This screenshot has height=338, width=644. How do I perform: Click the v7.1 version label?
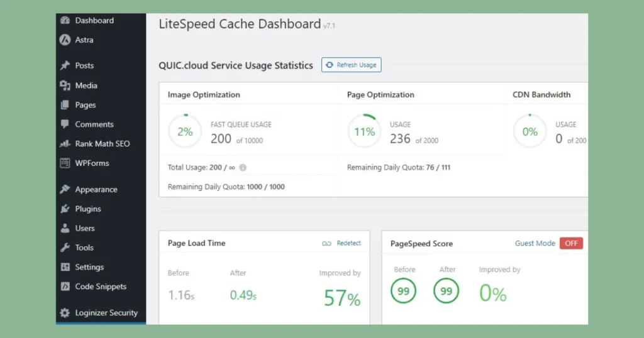tap(329, 26)
